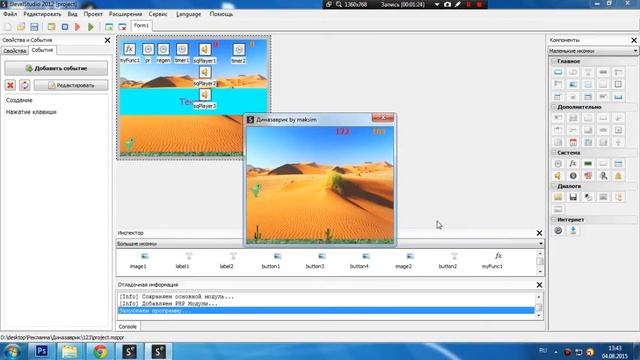Click the green run project arrow icon
This screenshot has height=360, width=640.
coord(91,27)
